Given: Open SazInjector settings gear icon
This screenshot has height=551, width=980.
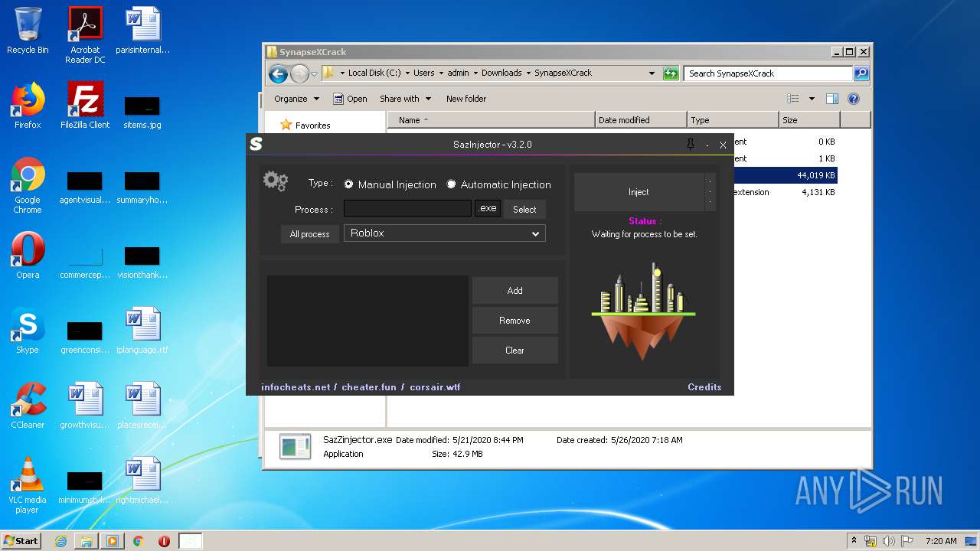Looking at the screenshot, I should (275, 181).
